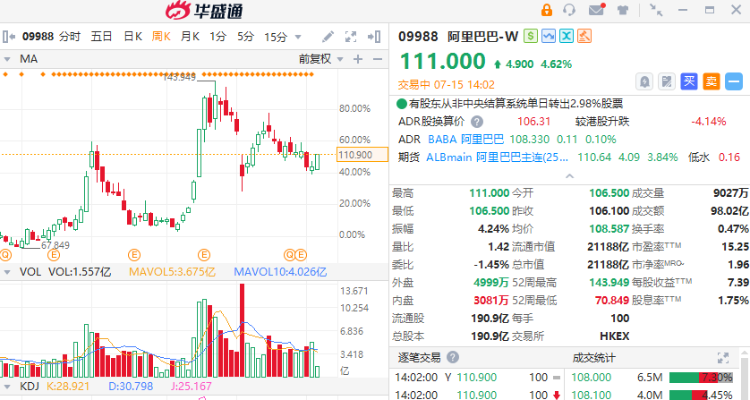The image size is (750, 400).
Task: Click 成交统计 section title
Action: point(594,357)
